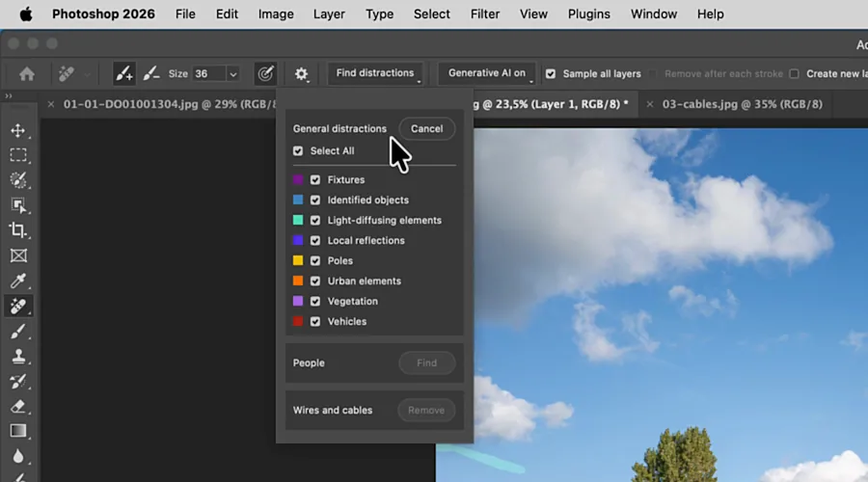Select the Remove healing tool
Viewport: 868px width, 482px height.
(x=17, y=306)
